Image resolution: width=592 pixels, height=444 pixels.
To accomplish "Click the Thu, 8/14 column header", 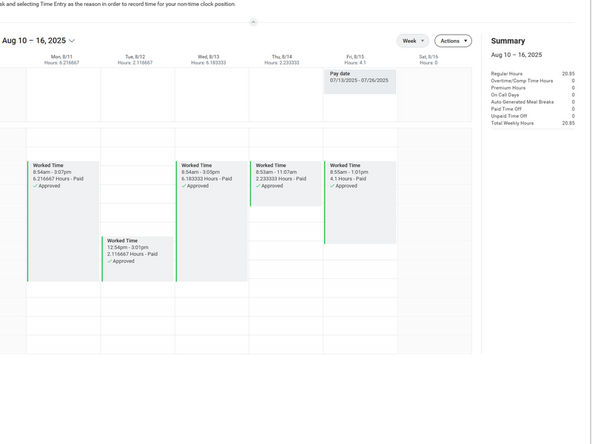I will click(x=282, y=60).
